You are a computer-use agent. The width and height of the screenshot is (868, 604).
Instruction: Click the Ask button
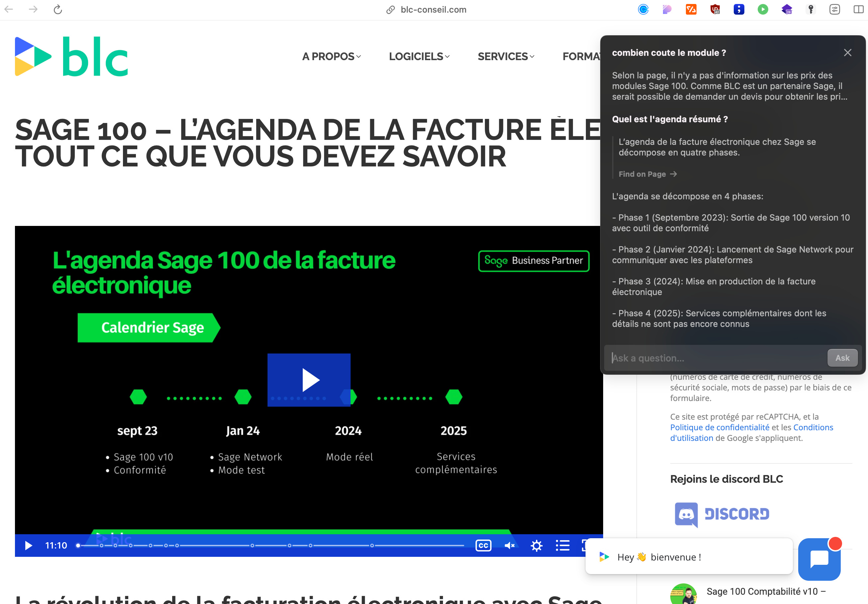[x=842, y=357]
